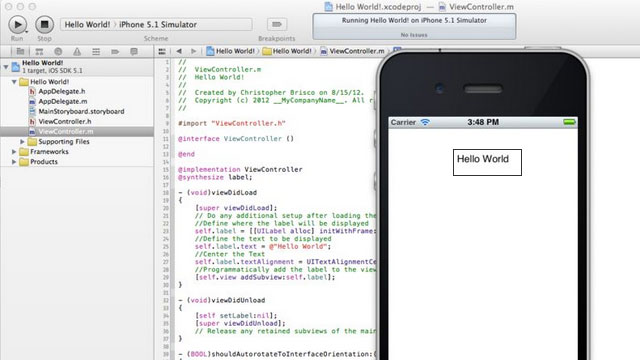Open ViewController.h in navigator
The height and width of the screenshot is (360, 640).
[x=64, y=122]
